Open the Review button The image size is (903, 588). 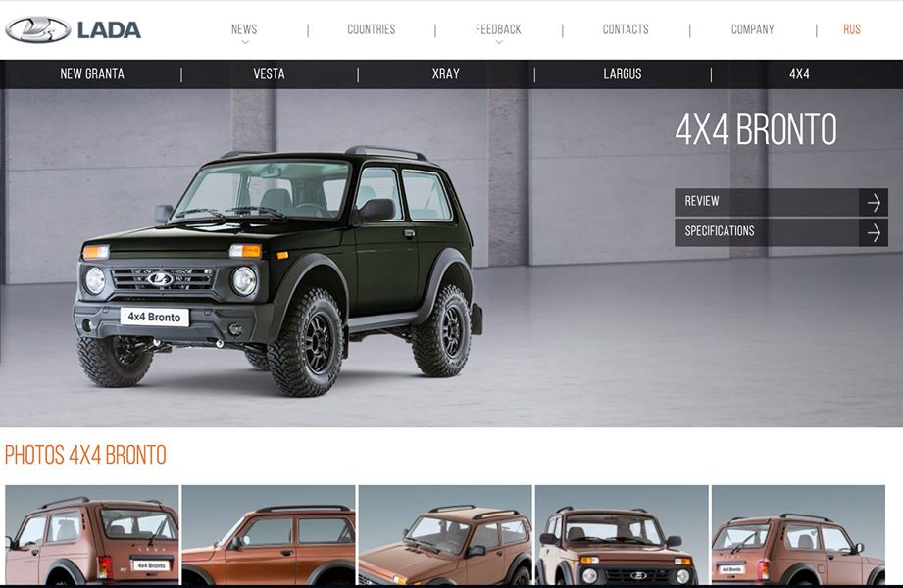780,203
